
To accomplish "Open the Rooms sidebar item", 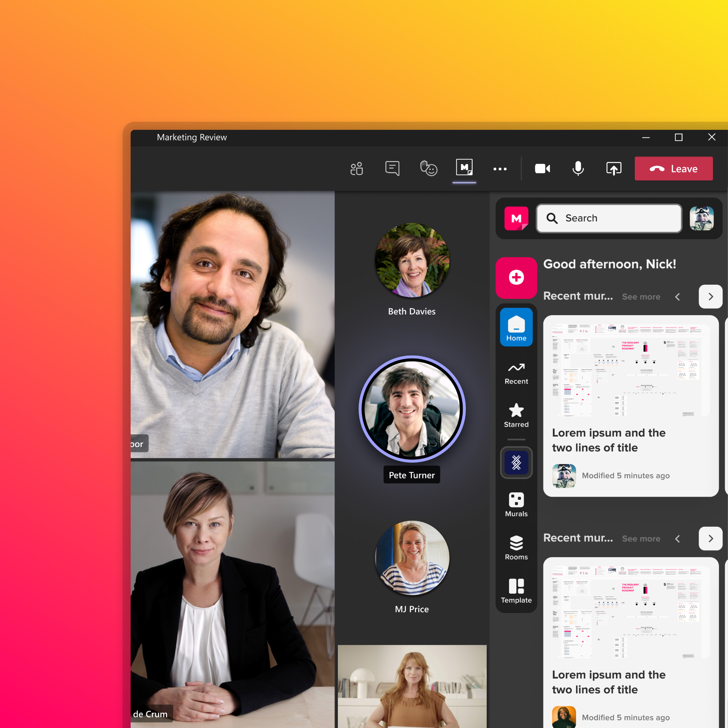I will (x=516, y=547).
